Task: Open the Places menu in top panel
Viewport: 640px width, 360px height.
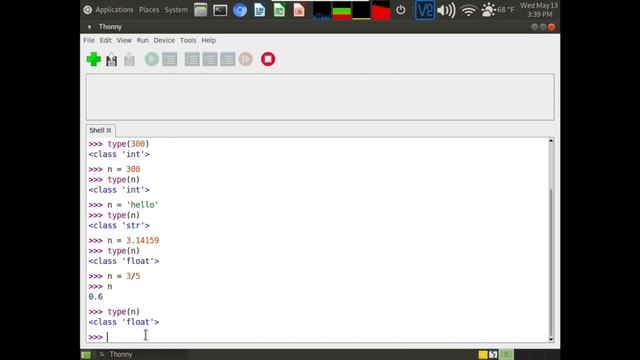Action: (149, 10)
